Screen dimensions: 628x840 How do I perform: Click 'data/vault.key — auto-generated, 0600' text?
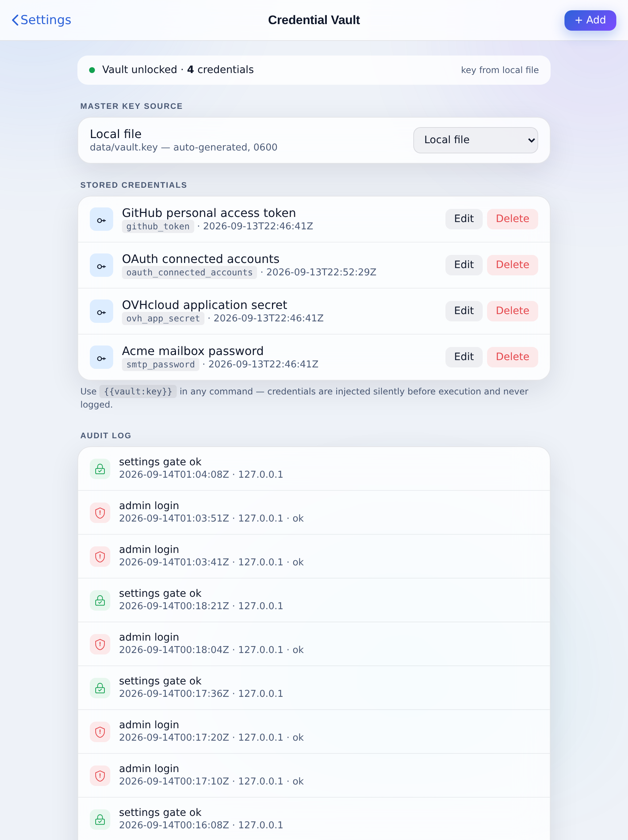click(x=183, y=147)
